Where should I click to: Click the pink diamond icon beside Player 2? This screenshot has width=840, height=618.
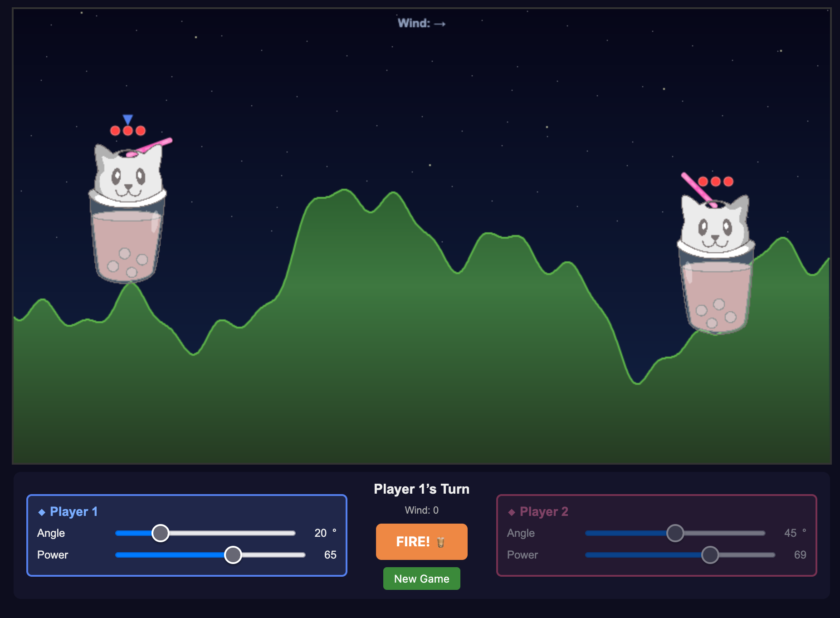click(x=511, y=512)
